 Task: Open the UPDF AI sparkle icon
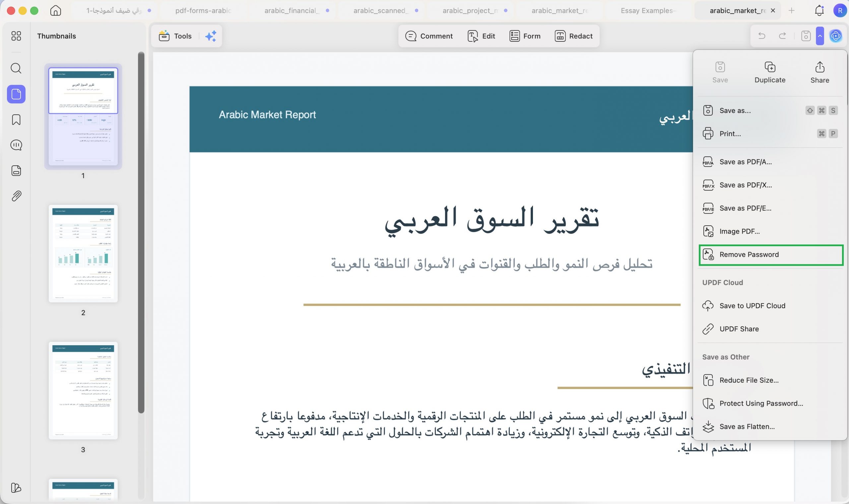[x=211, y=36]
